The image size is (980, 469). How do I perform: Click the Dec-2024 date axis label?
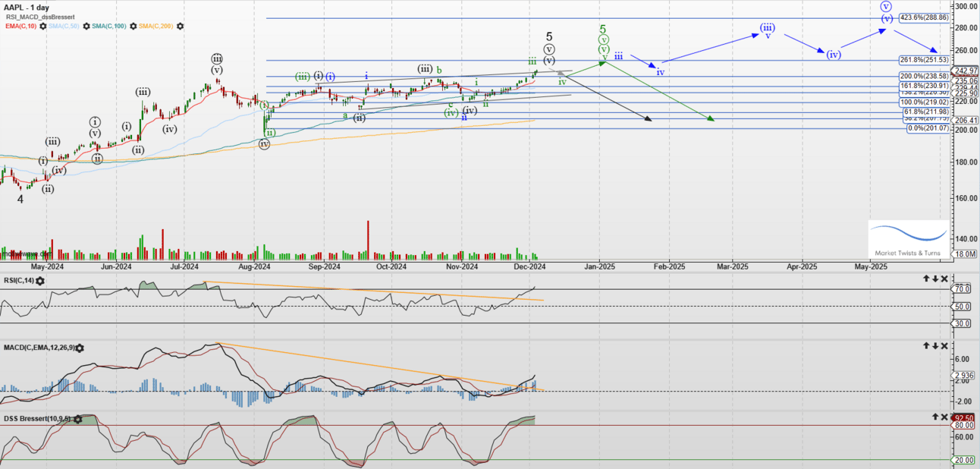click(529, 266)
